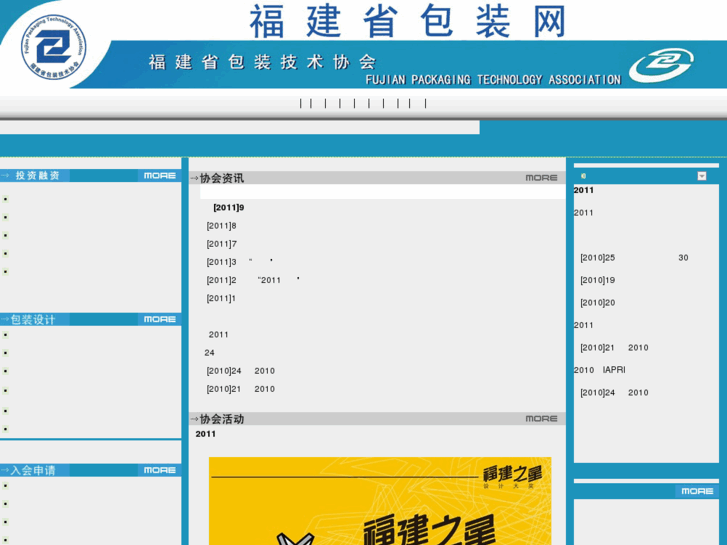Open the [2010]19 entry in right panel
The height and width of the screenshot is (545, 727).
597,280
